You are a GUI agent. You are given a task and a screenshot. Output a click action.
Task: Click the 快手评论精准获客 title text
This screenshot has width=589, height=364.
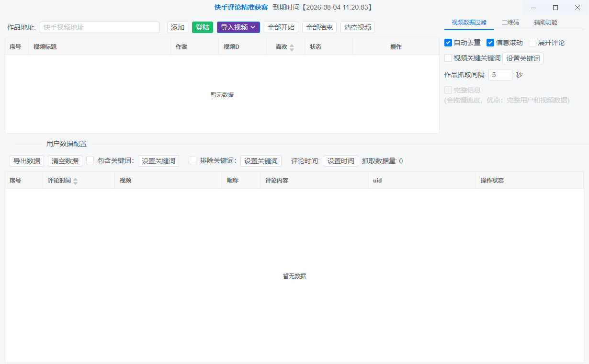tap(241, 7)
